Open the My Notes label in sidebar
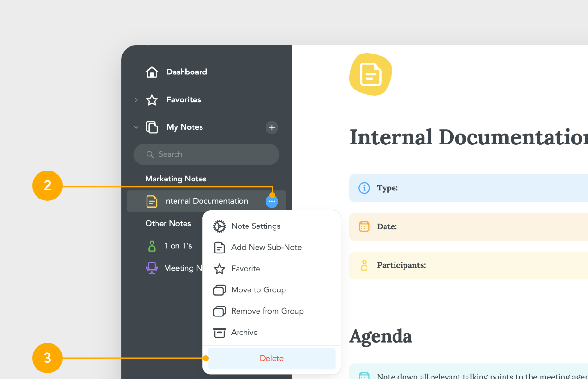The width and height of the screenshot is (588, 379). tap(184, 127)
